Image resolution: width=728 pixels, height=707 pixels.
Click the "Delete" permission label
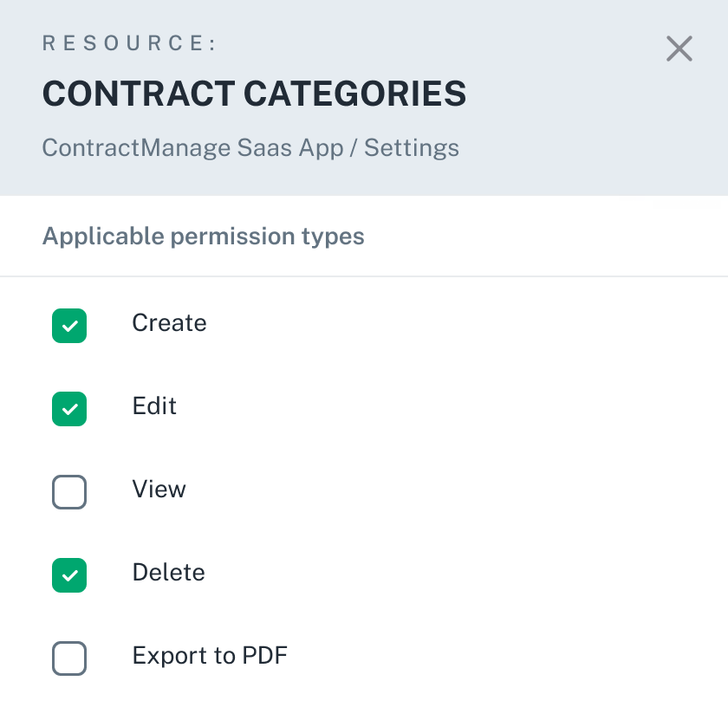coord(168,573)
